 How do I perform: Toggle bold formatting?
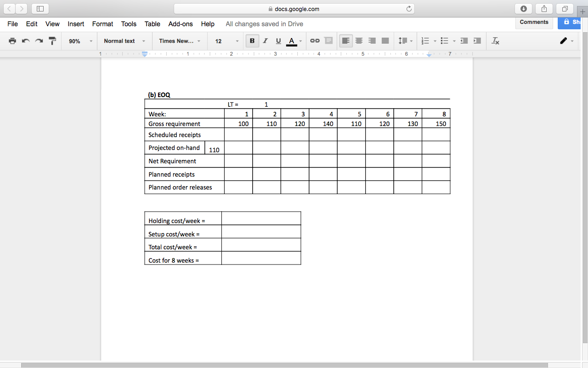[252, 41]
